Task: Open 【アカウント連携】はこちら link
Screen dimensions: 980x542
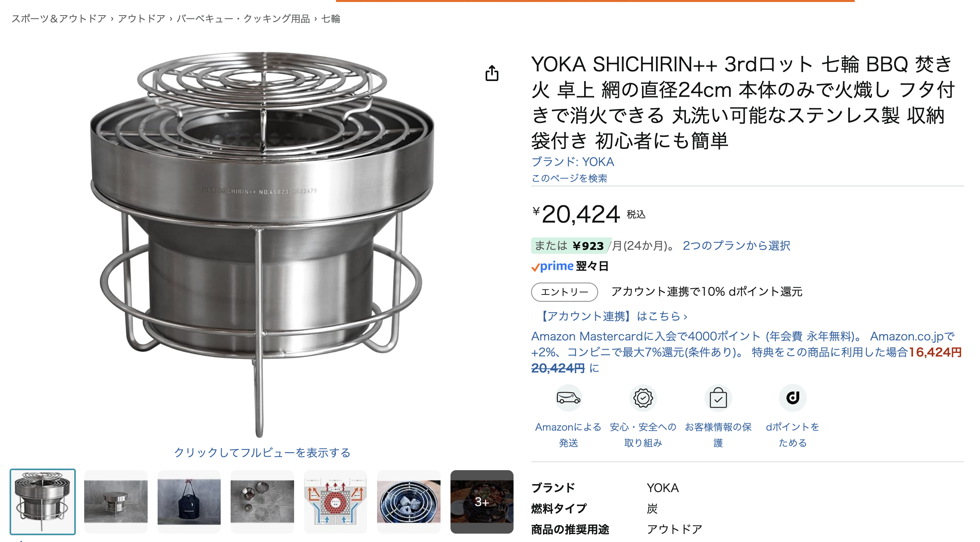Action: [612, 316]
